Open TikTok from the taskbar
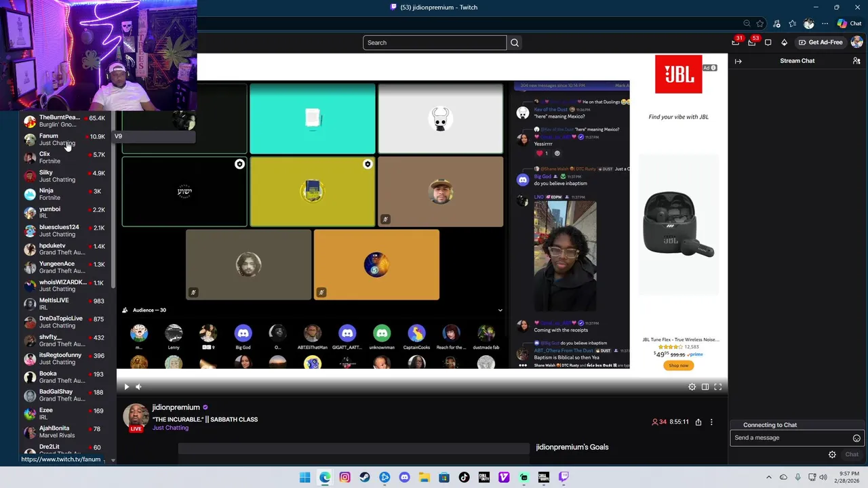The width and height of the screenshot is (868, 488). coord(464,477)
